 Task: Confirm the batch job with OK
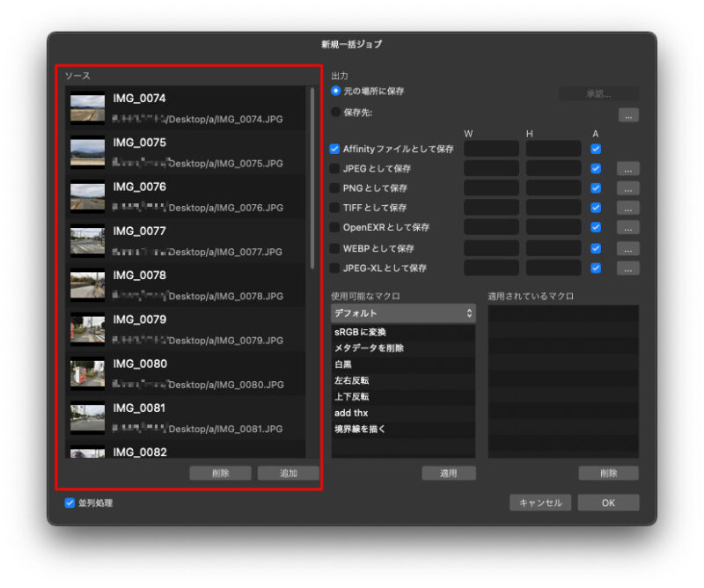pos(608,503)
